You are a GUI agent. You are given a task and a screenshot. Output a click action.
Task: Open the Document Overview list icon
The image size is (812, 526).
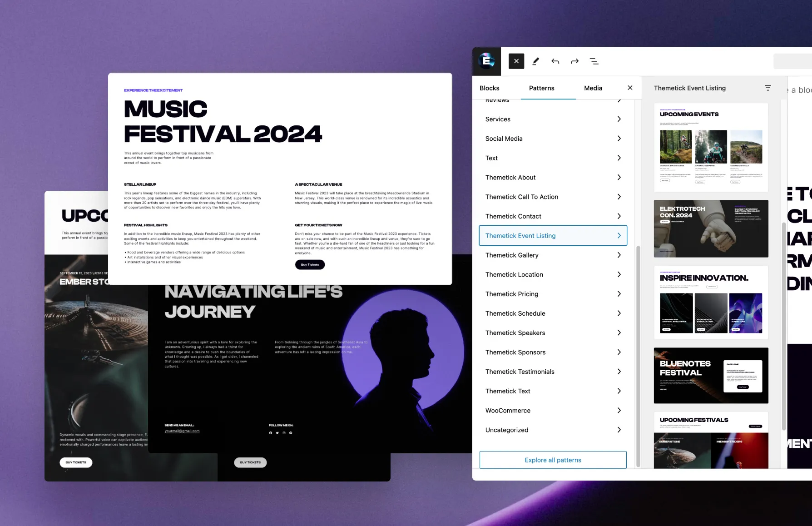click(594, 61)
